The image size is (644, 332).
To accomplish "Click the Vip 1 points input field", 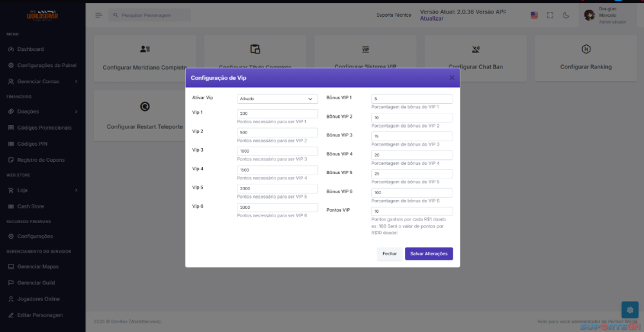I will click(277, 113).
